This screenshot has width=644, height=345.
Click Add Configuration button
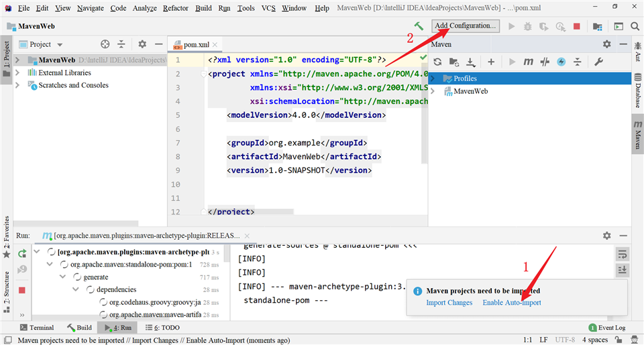point(466,26)
